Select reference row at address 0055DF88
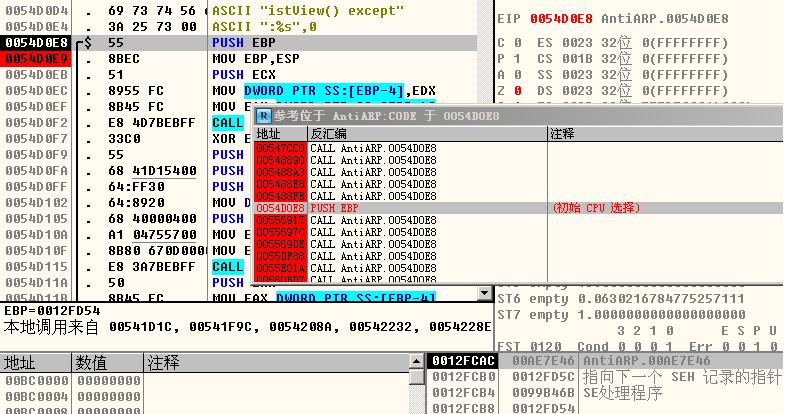788x414 pixels. [x=518, y=256]
